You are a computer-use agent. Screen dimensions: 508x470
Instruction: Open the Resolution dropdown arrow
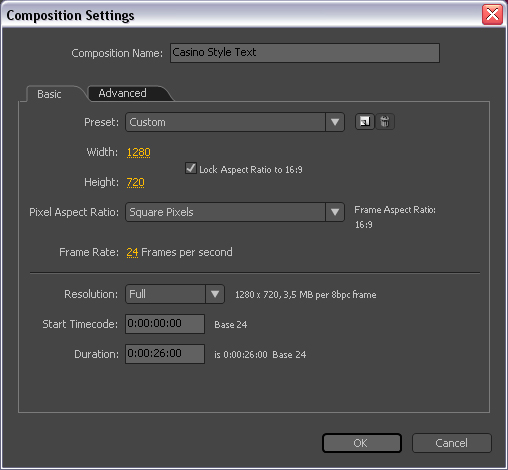tap(215, 294)
